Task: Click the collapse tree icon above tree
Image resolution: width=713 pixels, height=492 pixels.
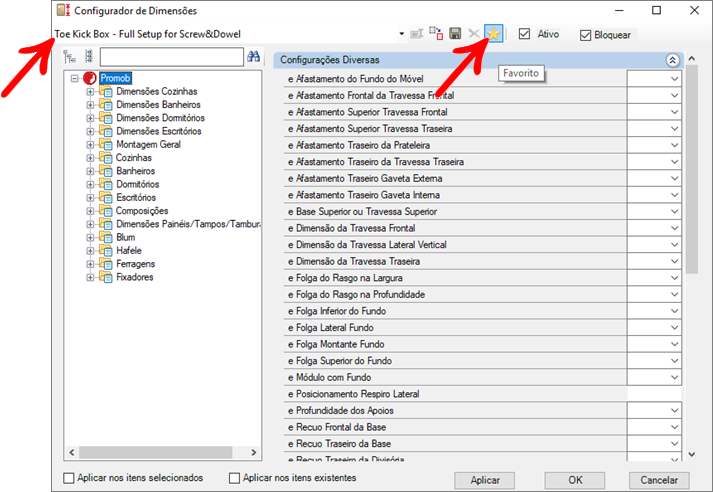Action: point(89,56)
